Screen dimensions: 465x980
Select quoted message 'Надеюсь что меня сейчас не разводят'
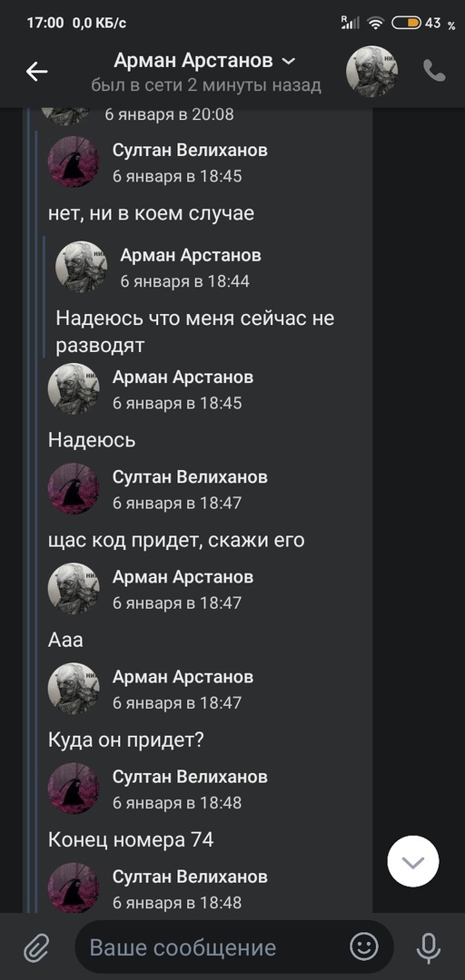pyautogui.click(x=195, y=331)
